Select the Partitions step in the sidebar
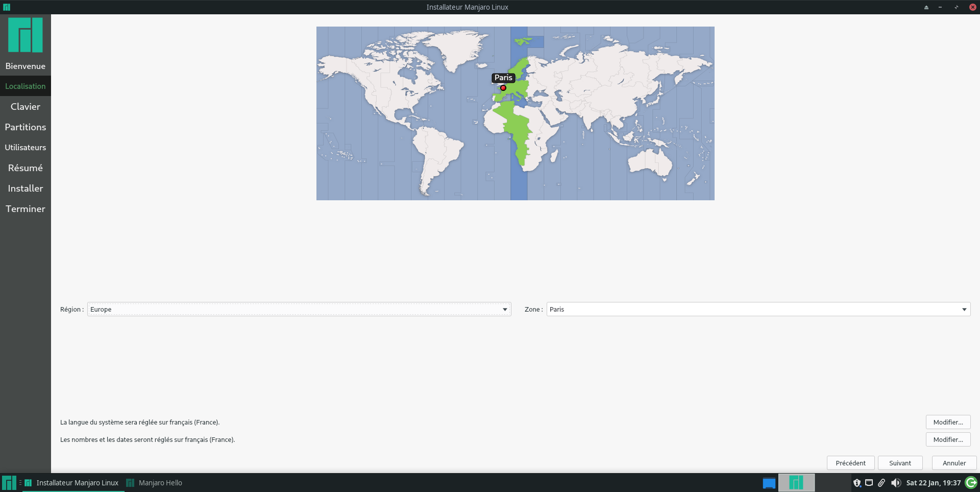 pyautogui.click(x=25, y=127)
